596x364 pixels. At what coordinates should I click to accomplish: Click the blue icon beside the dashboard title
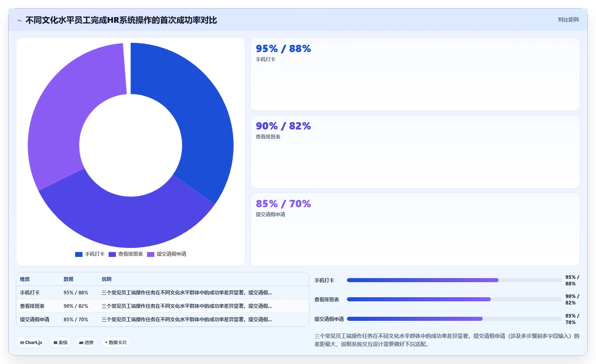point(19,20)
